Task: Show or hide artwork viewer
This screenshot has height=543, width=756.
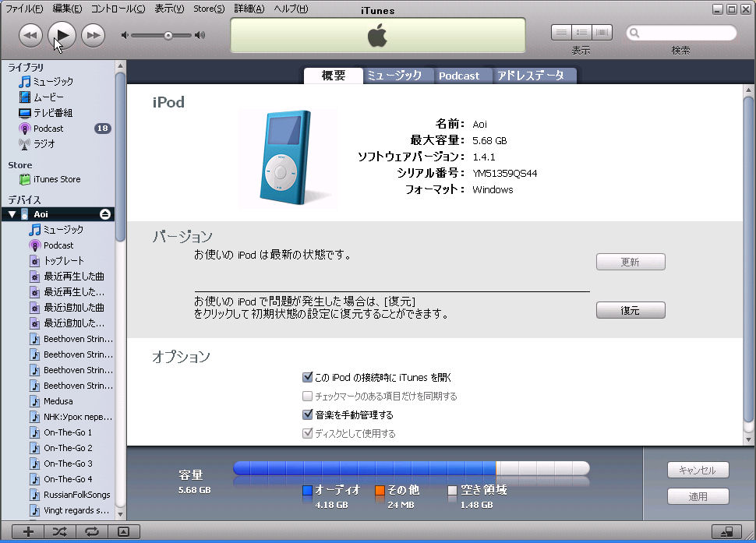Action: tap(123, 532)
